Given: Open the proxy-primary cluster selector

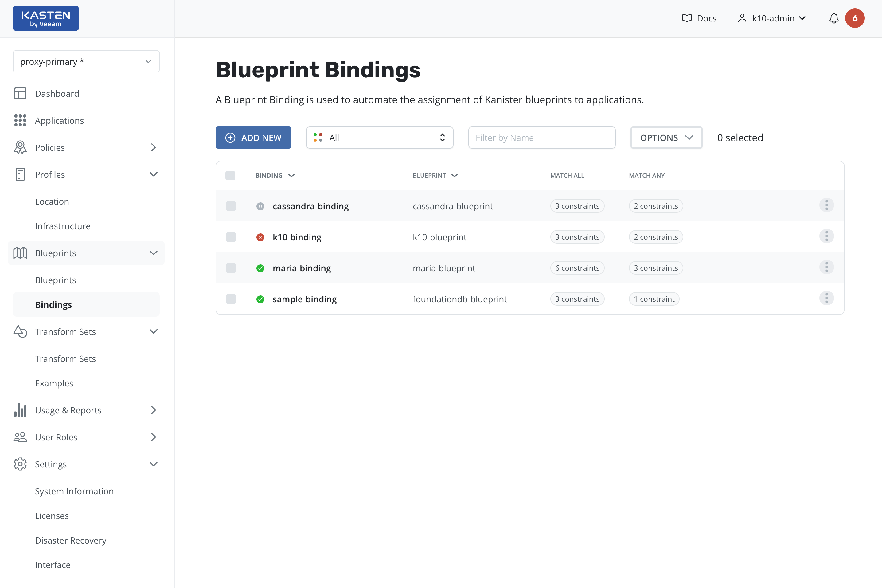Looking at the screenshot, I should click(x=86, y=61).
